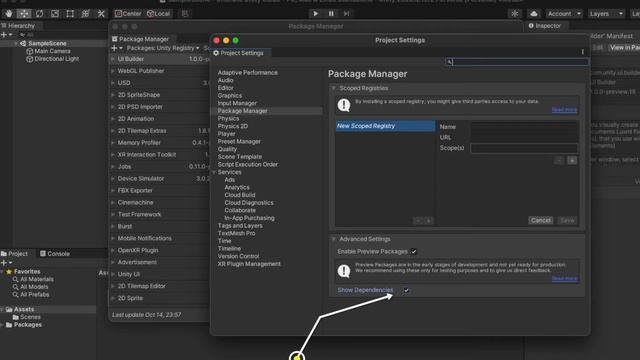This screenshot has height=360, width=640.
Task: Expand the Packages folder in Project
Action: [2, 325]
